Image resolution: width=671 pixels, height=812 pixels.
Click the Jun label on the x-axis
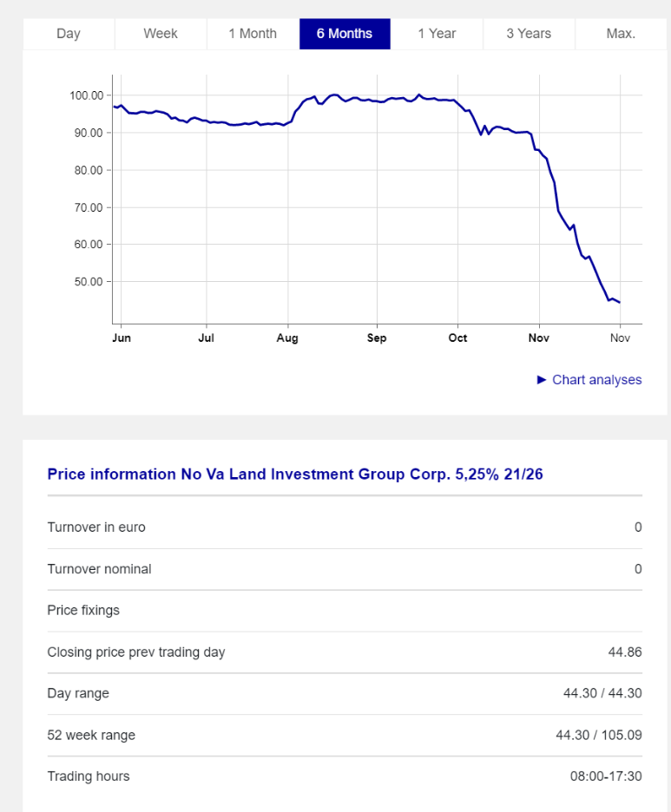point(122,338)
